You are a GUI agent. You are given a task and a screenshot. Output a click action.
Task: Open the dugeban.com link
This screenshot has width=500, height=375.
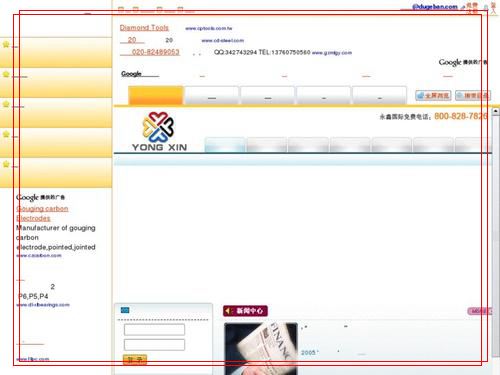tap(435, 7)
